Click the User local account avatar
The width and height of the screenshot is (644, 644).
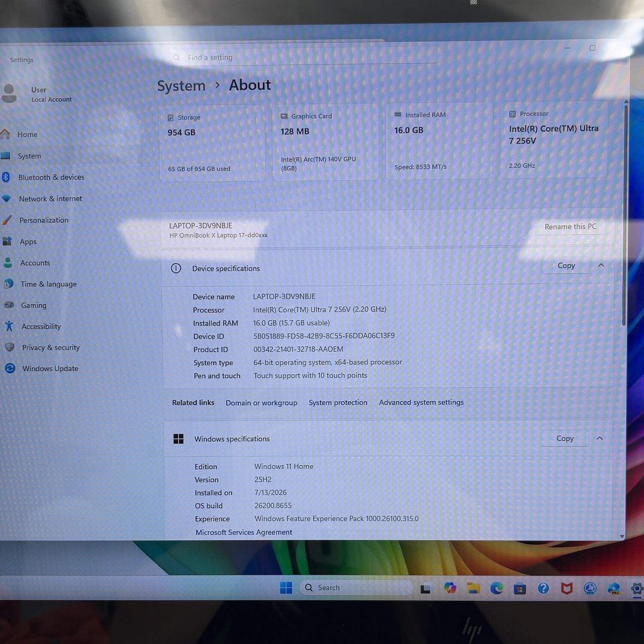(x=9, y=93)
